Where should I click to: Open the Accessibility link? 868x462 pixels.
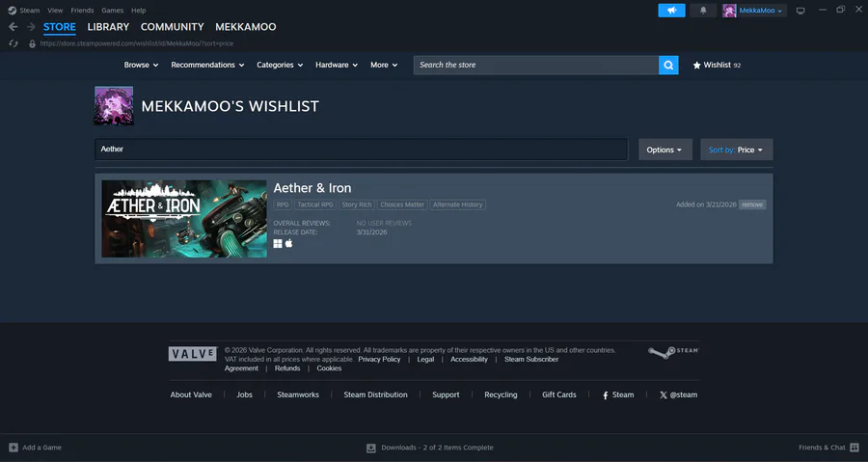469,360
